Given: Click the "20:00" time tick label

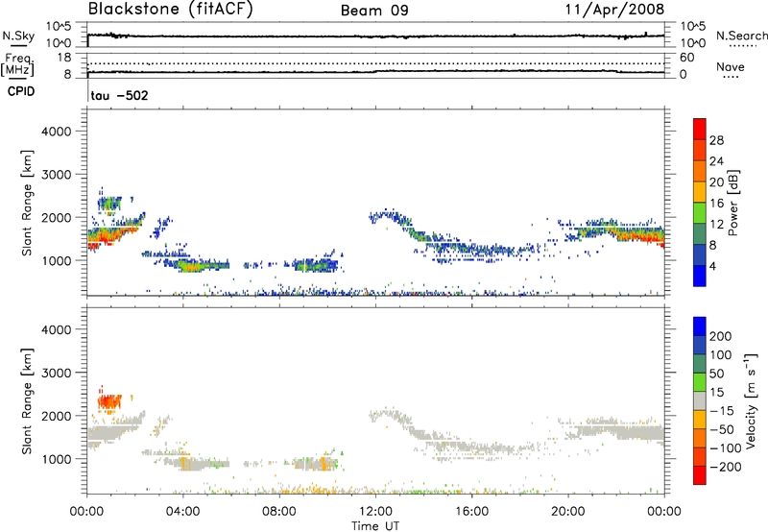Looking at the screenshot, I should [567, 512].
